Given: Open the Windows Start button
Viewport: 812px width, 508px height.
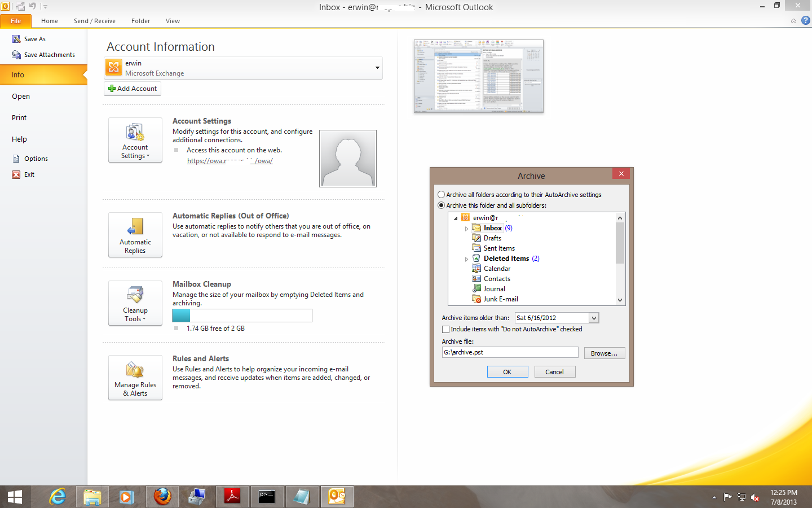Looking at the screenshot, I should [x=15, y=497].
